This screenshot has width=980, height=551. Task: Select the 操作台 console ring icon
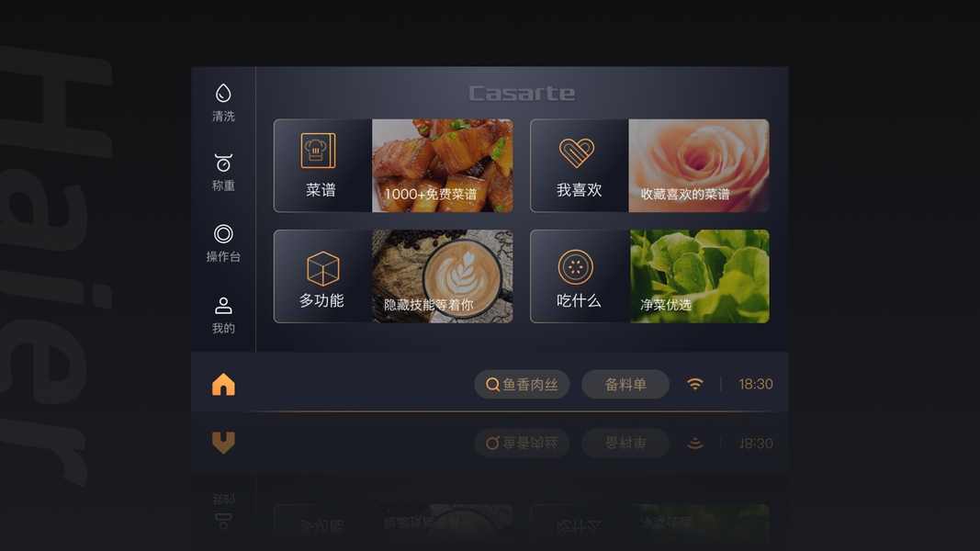[x=223, y=233]
